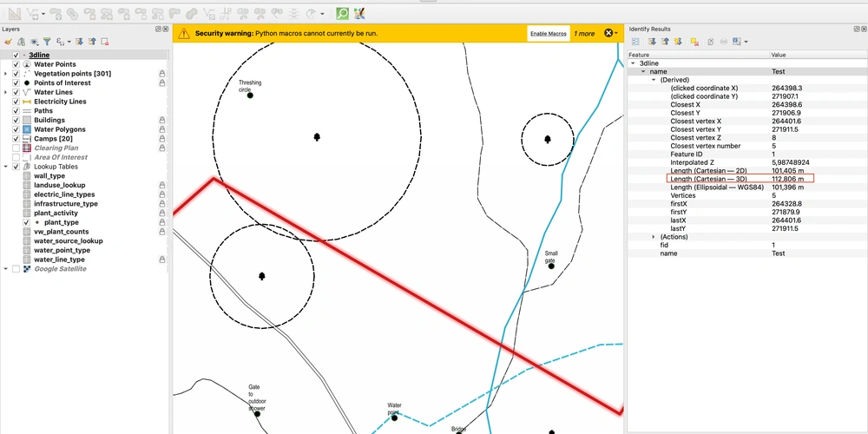The height and width of the screenshot is (434, 868).
Task: Click Remove Layer icon in Layers toolbar
Action: point(105,42)
